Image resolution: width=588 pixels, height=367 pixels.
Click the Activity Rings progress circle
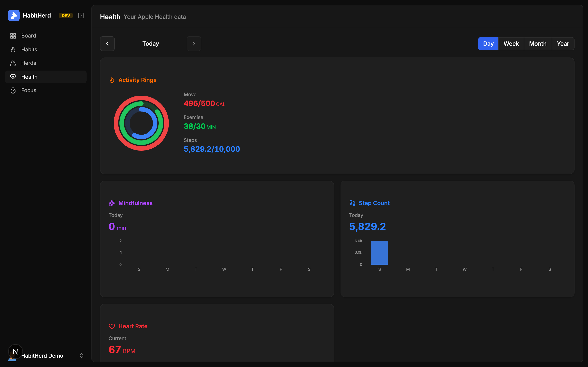141,123
